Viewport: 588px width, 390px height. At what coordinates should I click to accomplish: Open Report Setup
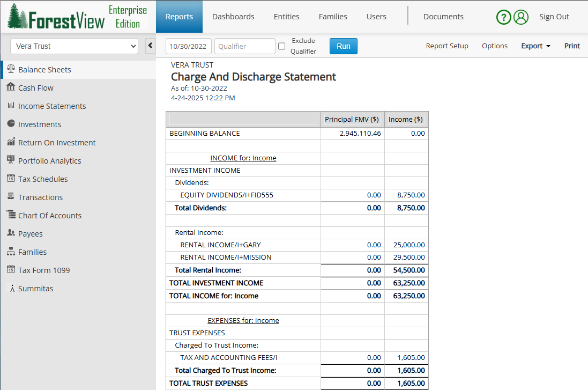click(x=447, y=46)
